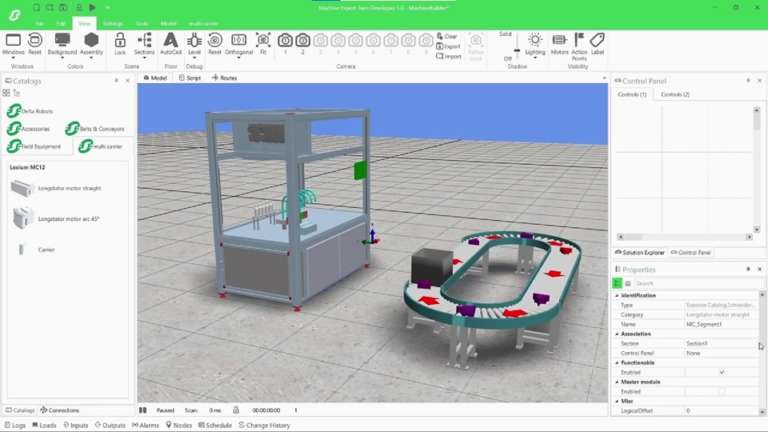Click the Properties search field

(x=696, y=284)
